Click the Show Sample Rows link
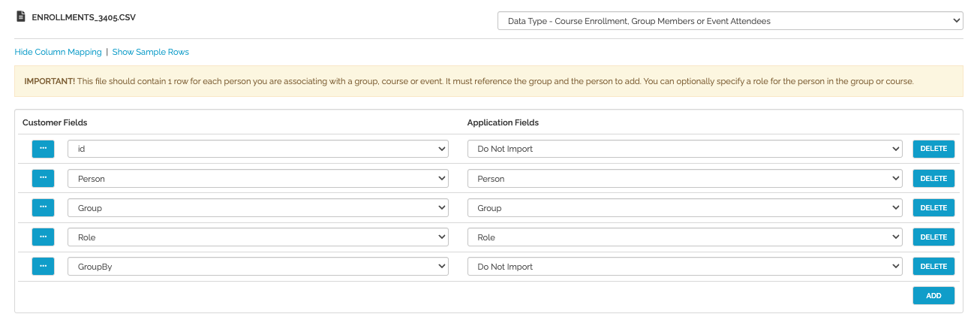Image resolution: width=980 pixels, height=323 pixels. (151, 52)
